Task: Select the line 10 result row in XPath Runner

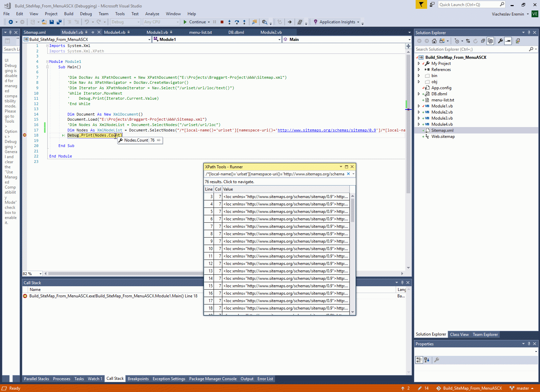Action: pyautogui.click(x=276, y=249)
